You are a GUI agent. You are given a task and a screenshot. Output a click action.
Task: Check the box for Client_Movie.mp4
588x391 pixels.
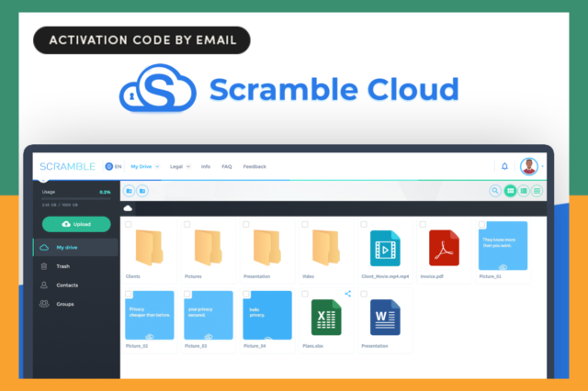tap(364, 224)
